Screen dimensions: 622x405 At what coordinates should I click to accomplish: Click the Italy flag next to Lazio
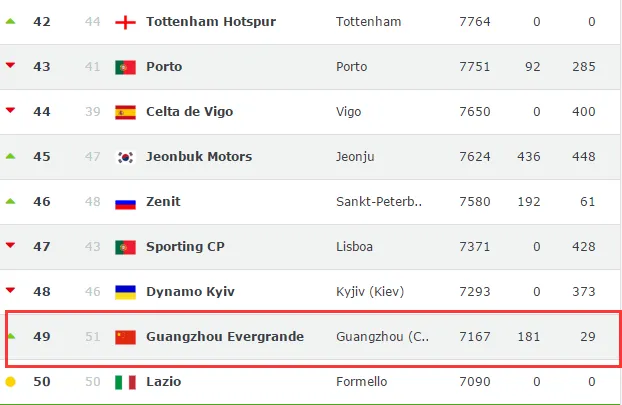[125, 382]
